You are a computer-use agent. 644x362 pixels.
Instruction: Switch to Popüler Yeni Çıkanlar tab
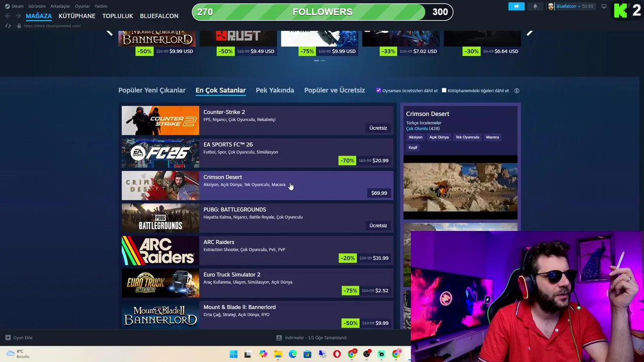click(x=152, y=90)
